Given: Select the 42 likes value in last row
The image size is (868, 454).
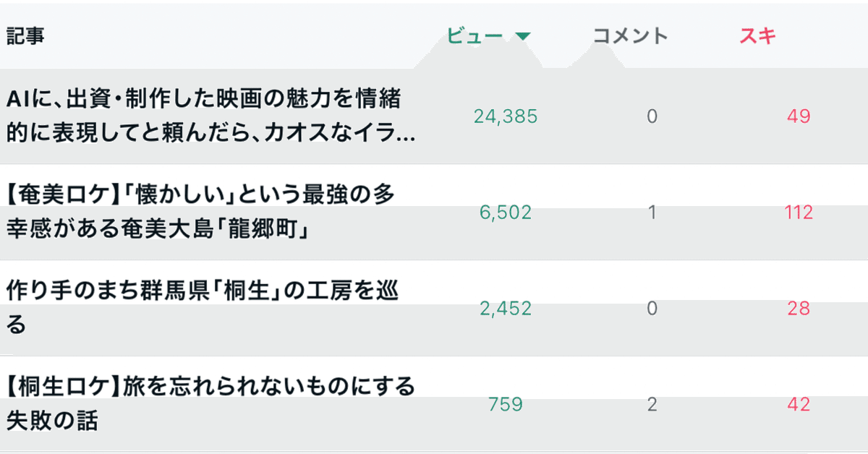Looking at the screenshot, I should (799, 405).
